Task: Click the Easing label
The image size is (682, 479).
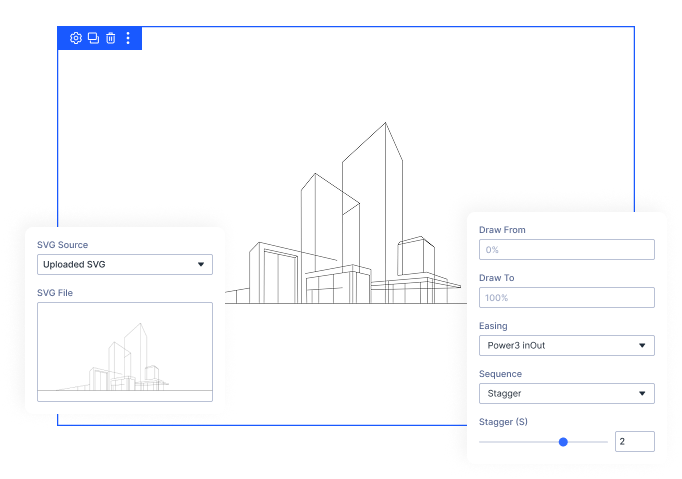Action: pyautogui.click(x=493, y=326)
